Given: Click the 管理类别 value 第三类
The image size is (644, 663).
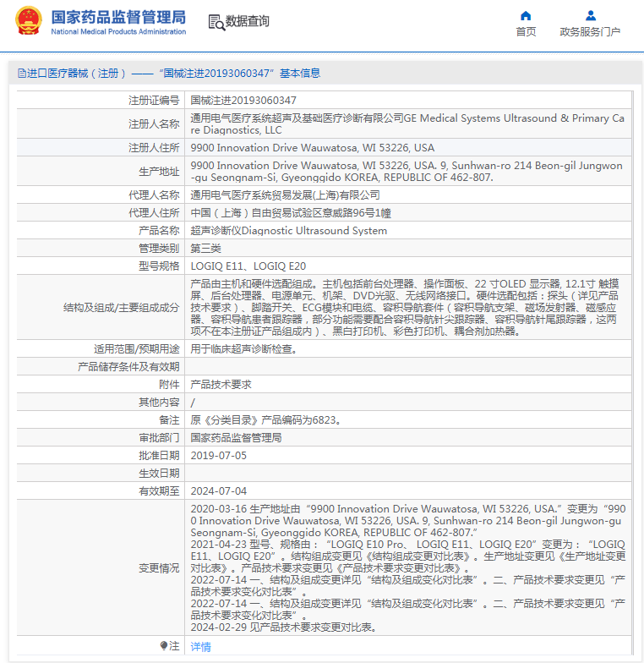Looking at the screenshot, I should click(x=206, y=248).
